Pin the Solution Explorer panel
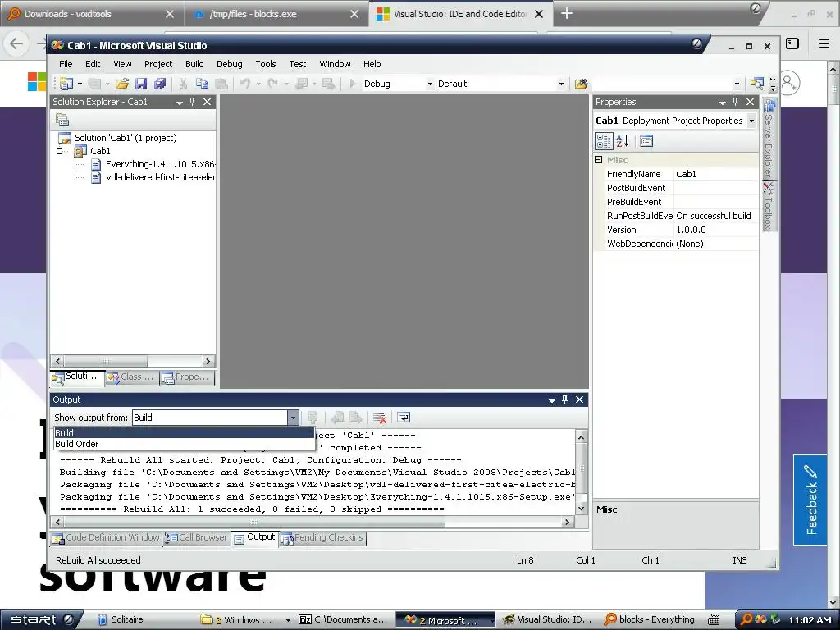 click(x=192, y=102)
